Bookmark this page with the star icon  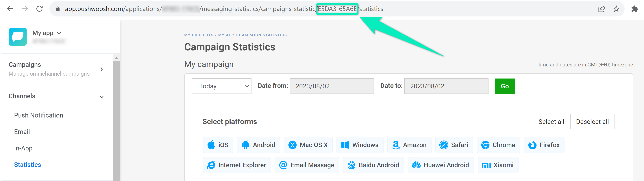[x=616, y=9]
